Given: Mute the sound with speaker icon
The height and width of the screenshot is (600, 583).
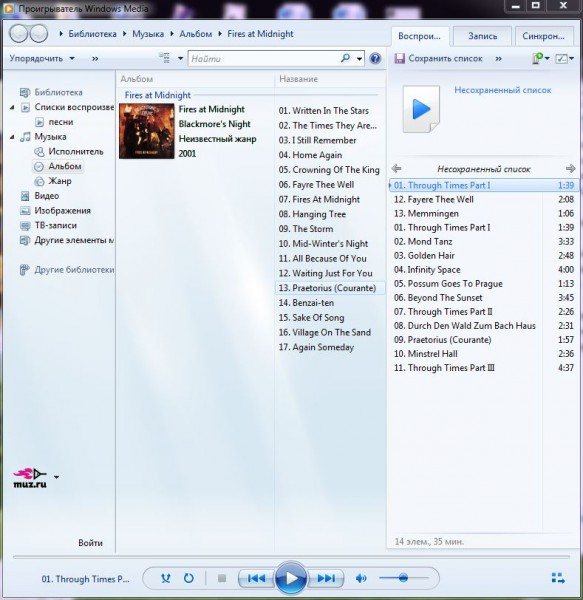Looking at the screenshot, I should pos(361,578).
